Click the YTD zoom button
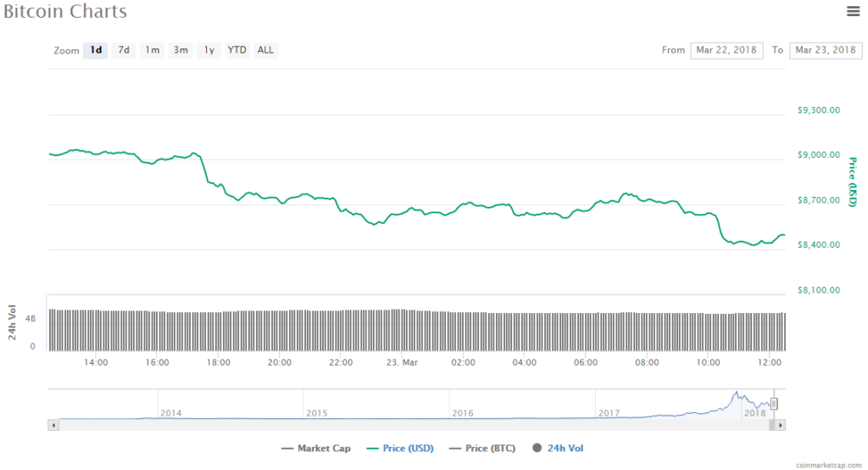This screenshot has width=868, height=470. pyautogui.click(x=236, y=50)
